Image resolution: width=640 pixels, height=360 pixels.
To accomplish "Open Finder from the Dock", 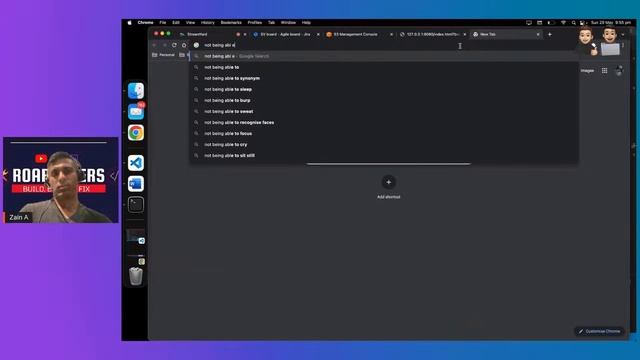I will click(136, 91).
